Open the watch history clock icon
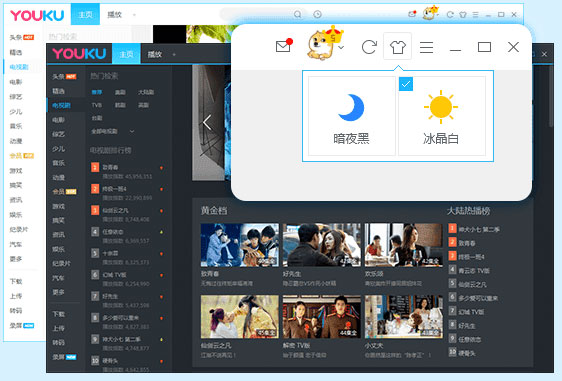Image resolution: width=562 pixels, height=381 pixels. [x=317, y=14]
